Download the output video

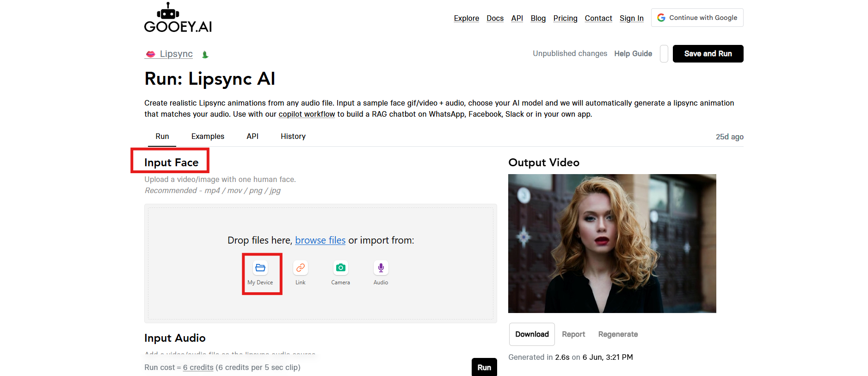532,334
